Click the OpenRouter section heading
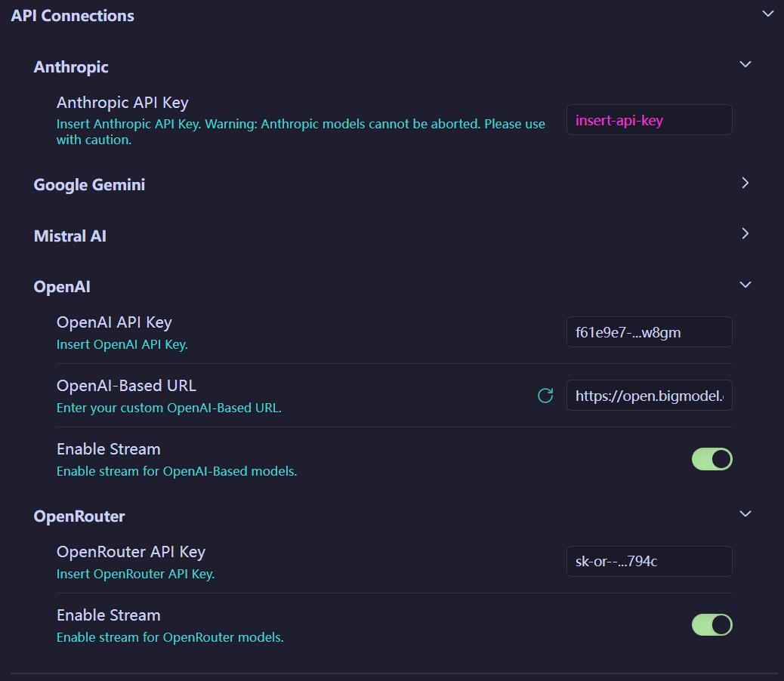 click(79, 516)
